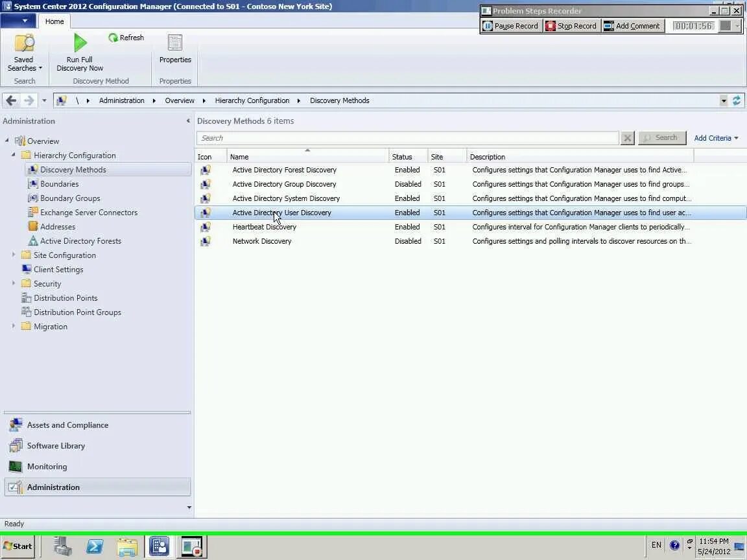The image size is (747, 560).
Task: Select Active Directory User Discovery row
Action: [471, 213]
